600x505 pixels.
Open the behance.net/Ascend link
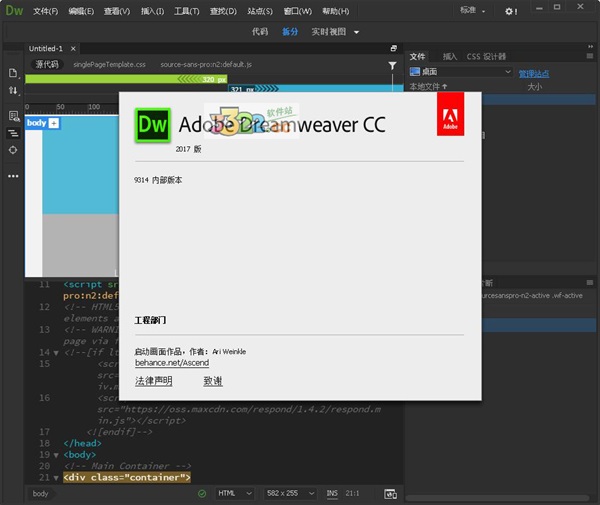pos(172,363)
